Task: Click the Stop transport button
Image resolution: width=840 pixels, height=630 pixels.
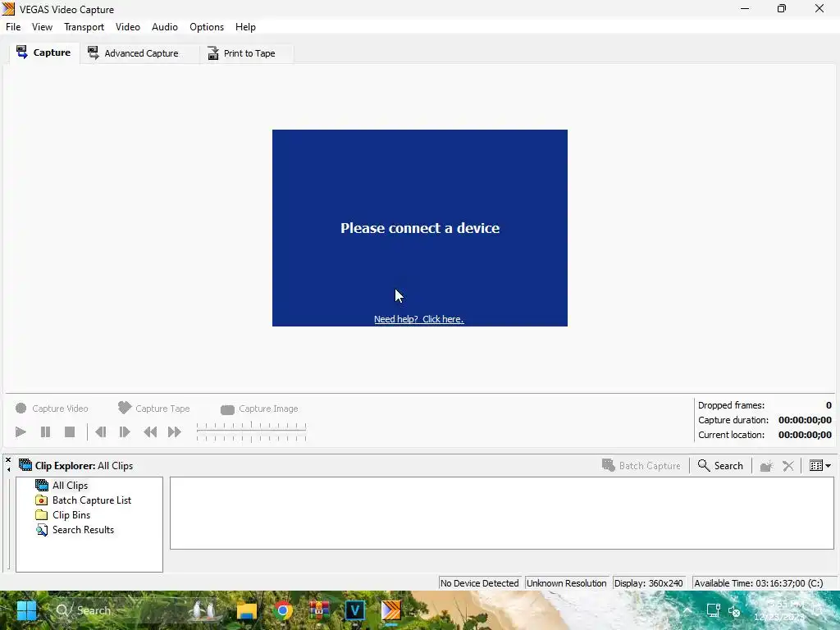Action: (x=70, y=431)
